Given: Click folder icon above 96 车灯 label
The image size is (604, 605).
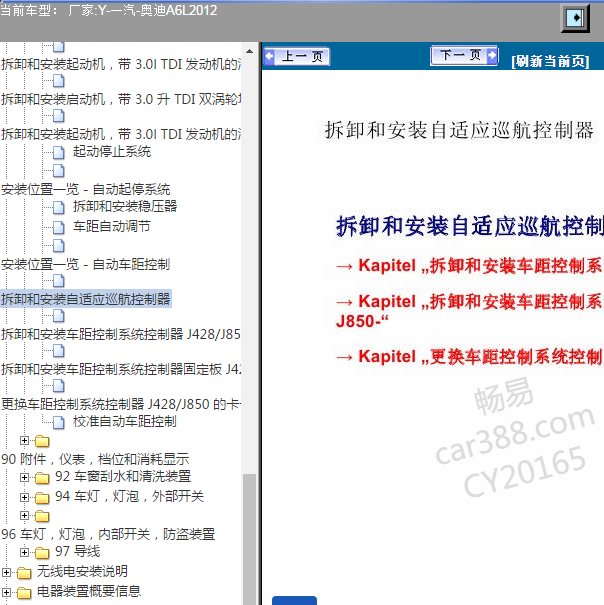Looking at the screenshot, I should point(42,516).
